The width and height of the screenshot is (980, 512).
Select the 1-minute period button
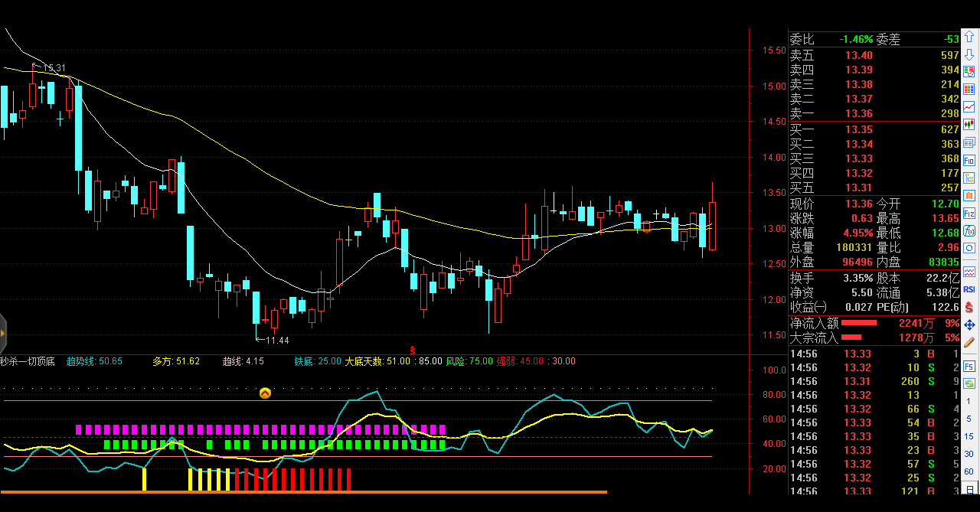pyautogui.click(x=969, y=401)
